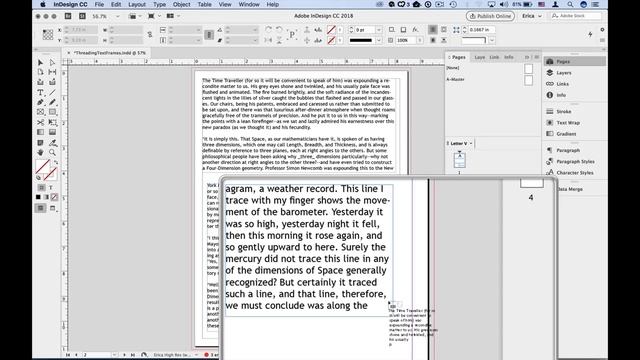
Task: Select the Type tool
Action: 40,92
